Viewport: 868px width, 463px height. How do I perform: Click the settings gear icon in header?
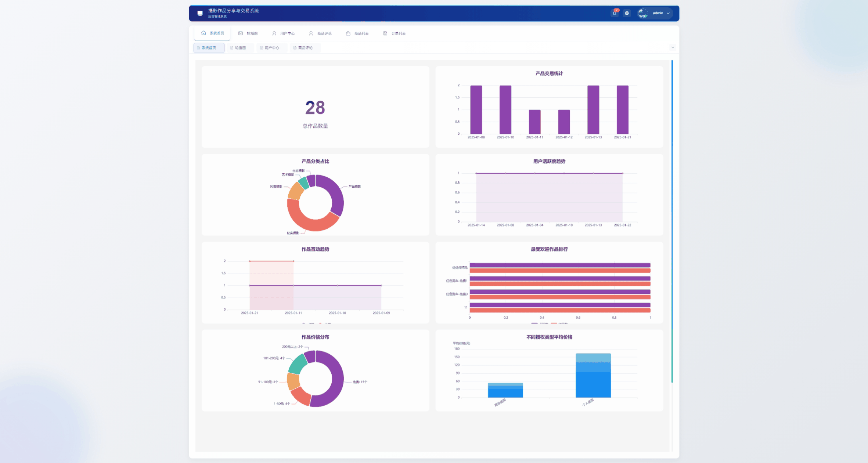[x=627, y=13]
